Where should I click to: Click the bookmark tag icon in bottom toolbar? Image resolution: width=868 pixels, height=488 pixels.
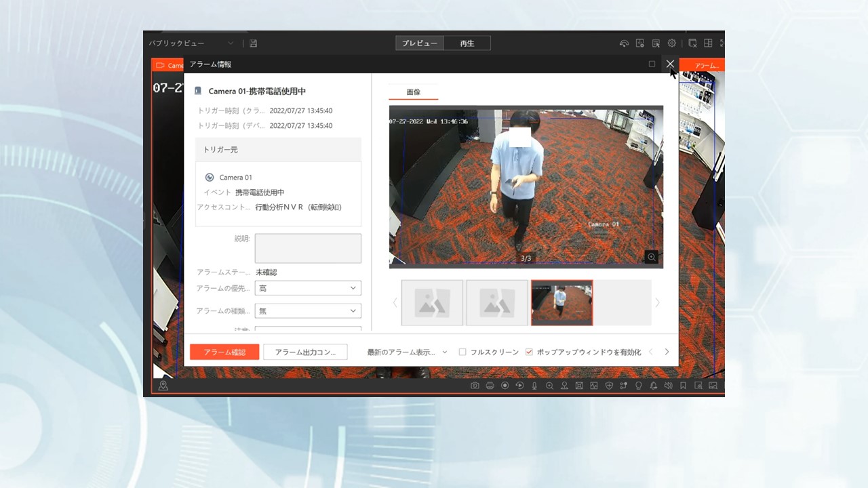(x=683, y=386)
